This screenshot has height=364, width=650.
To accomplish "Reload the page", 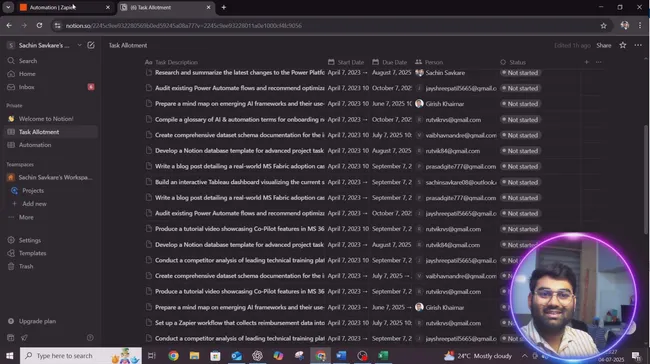I will tap(39, 26).
